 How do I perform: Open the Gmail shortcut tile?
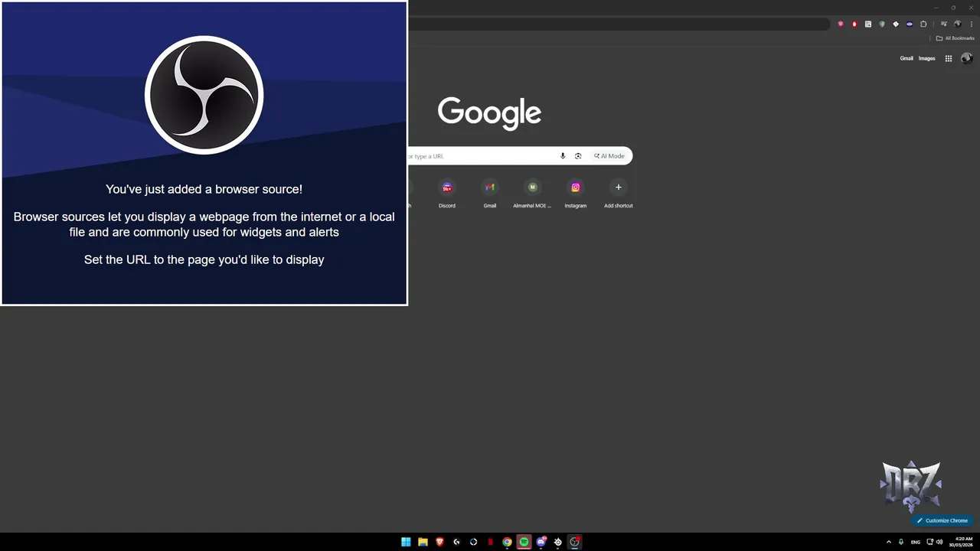coord(490,193)
